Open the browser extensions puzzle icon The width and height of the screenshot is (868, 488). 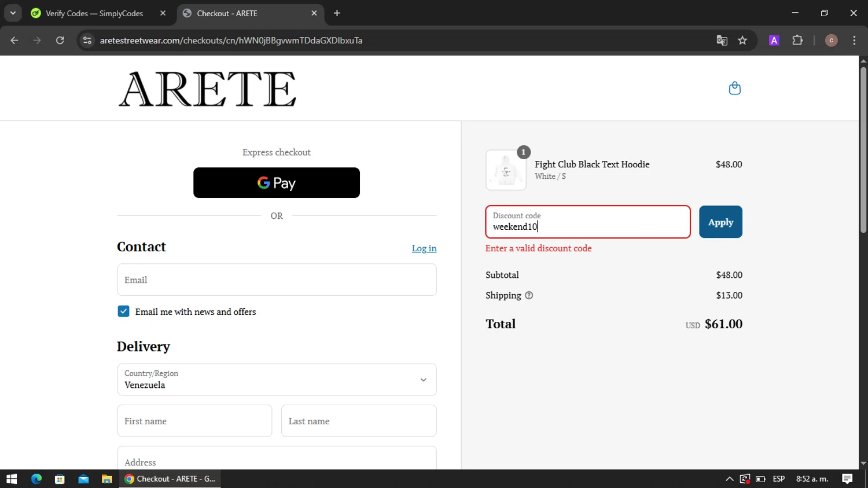[797, 41]
